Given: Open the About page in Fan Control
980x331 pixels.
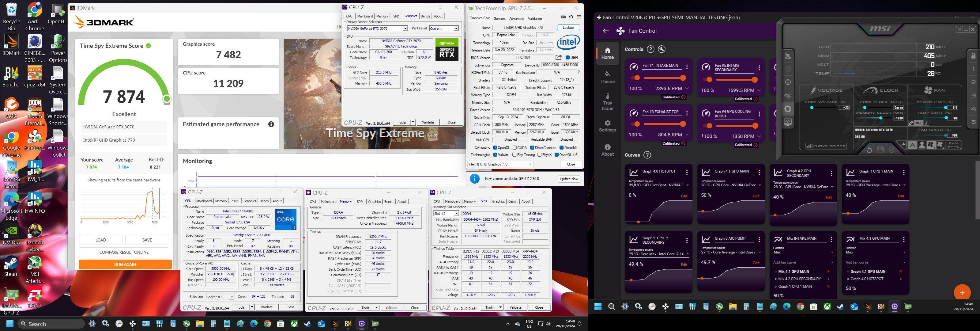Looking at the screenshot, I should [608, 150].
